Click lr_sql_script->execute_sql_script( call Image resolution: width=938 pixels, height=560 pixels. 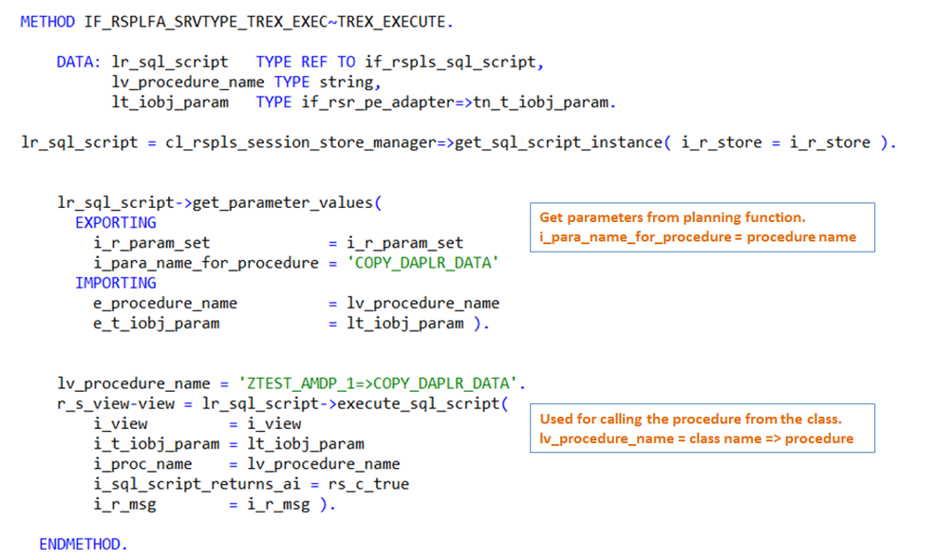[x=355, y=403]
